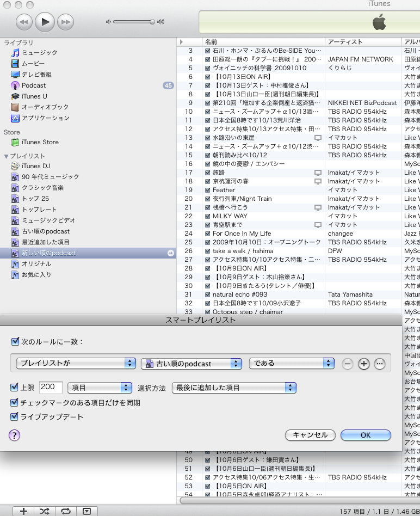The height and width of the screenshot is (516, 420).
Task: Add a rule with the plus button
Action: point(363,364)
